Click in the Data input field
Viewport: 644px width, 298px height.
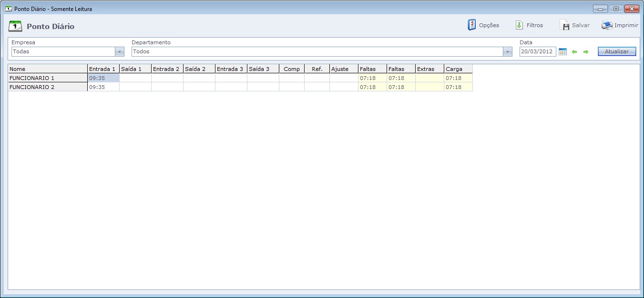coord(537,52)
